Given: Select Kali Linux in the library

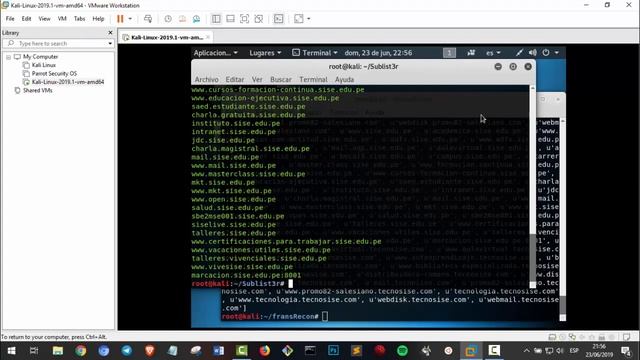Looking at the screenshot, I should click(x=43, y=65).
